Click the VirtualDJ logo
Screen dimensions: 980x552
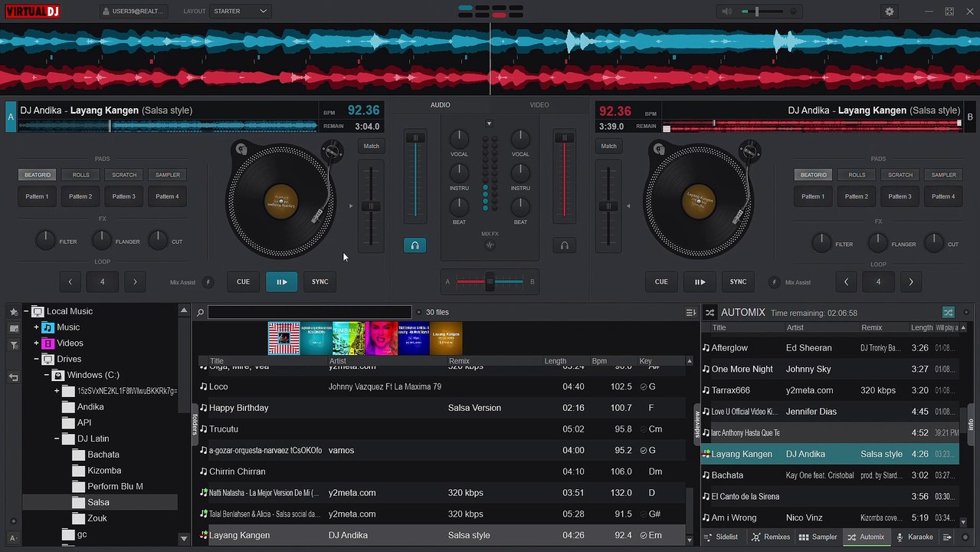[32, 11]
